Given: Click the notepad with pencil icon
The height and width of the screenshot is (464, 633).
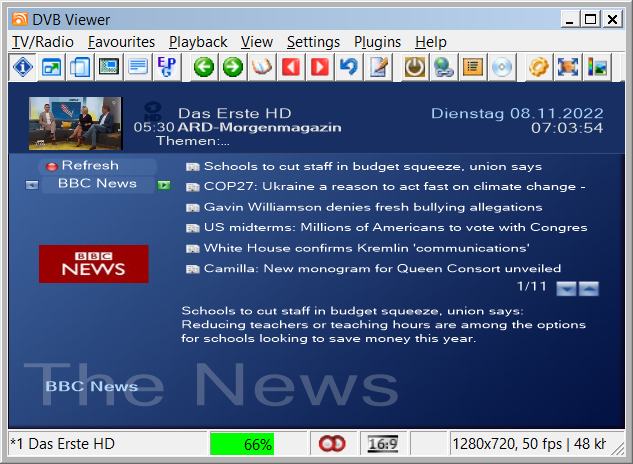Looking at the screenshot, I should [x=378, y=67].
